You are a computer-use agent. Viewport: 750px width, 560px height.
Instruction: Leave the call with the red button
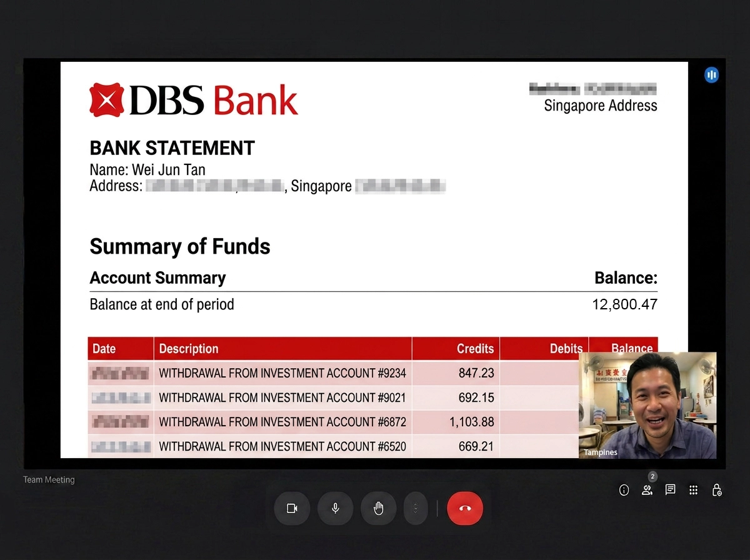coord(465,508)
